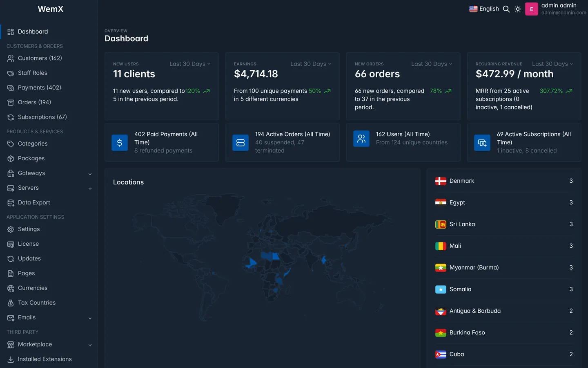This screenshot has width=588, height=368.
Task: Expand the Gateways sidebar menu
Action: click(49, 173)
